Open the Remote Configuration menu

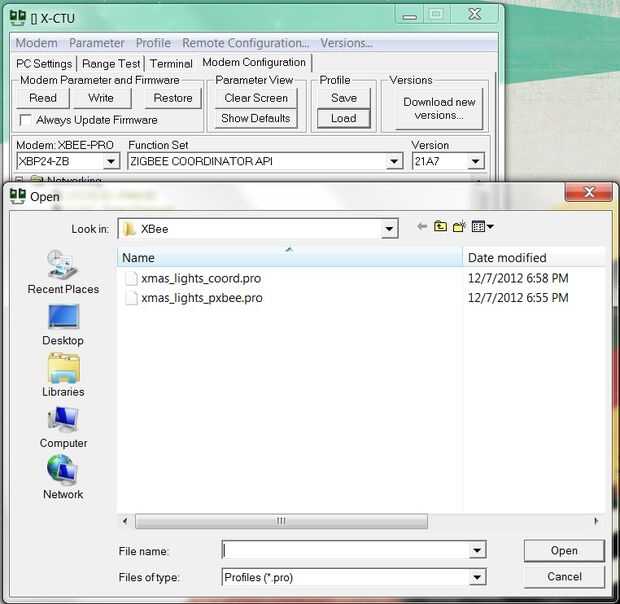(246, 43)
